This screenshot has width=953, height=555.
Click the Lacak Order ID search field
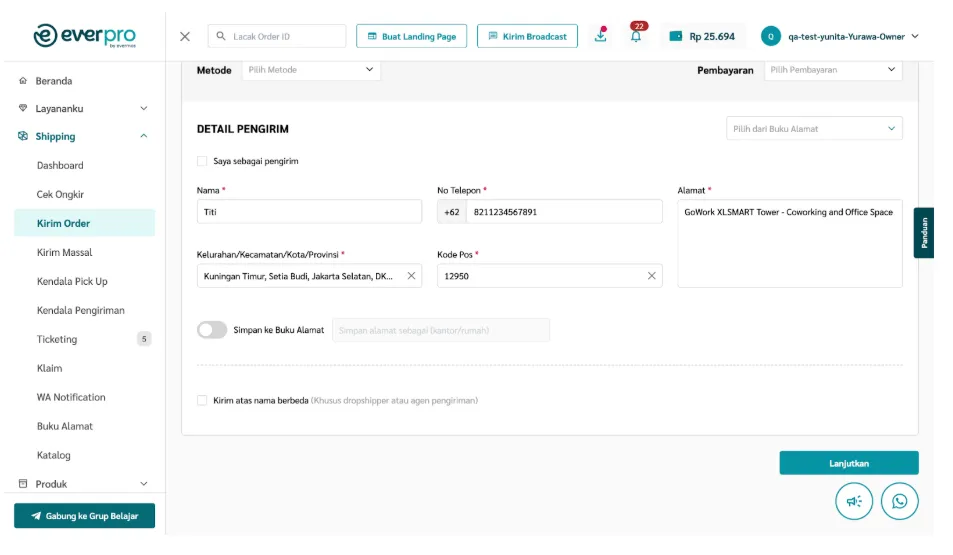click(x=285, y=36)
